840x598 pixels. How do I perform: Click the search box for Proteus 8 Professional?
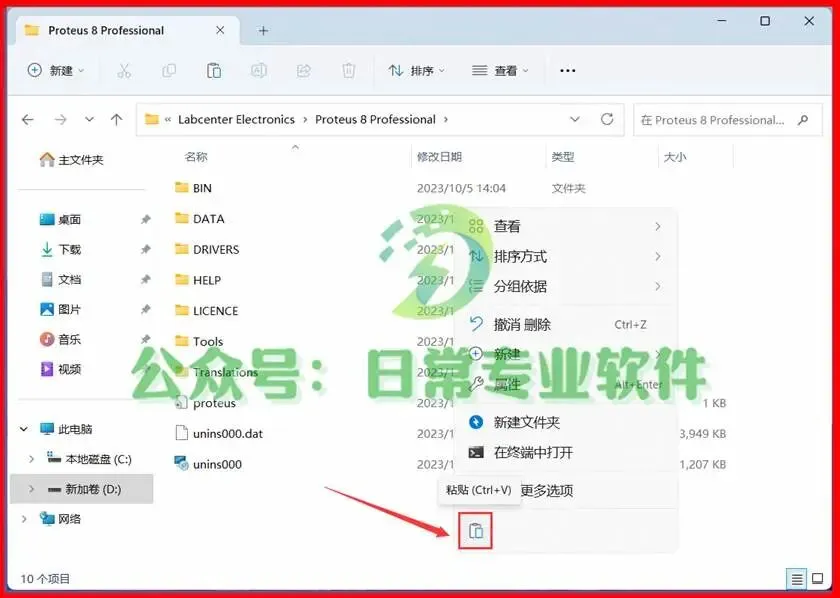[x=727, y=119]
